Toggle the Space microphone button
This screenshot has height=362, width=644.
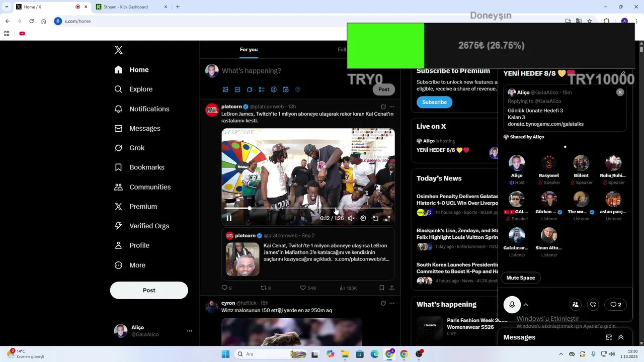coord(512,305)
